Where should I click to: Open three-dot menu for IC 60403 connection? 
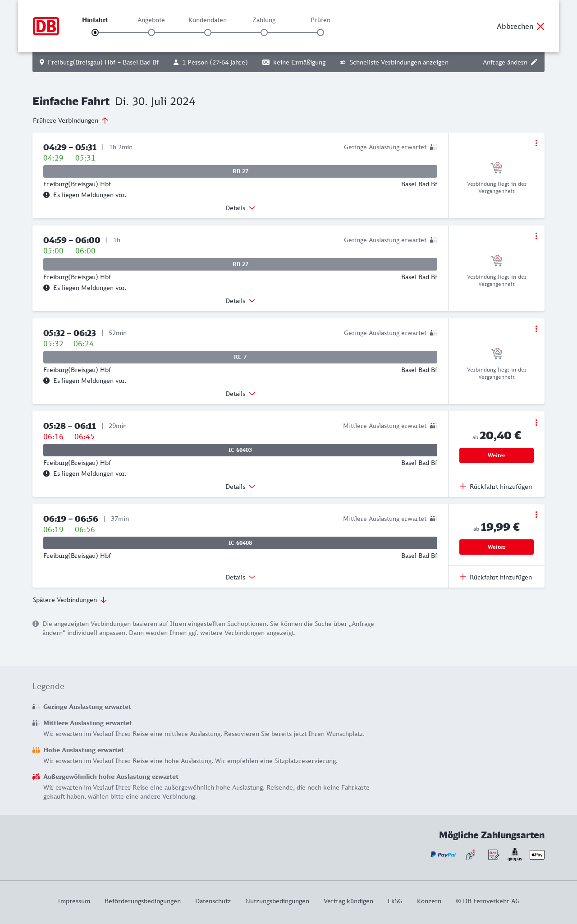click(x=536, y=423)
